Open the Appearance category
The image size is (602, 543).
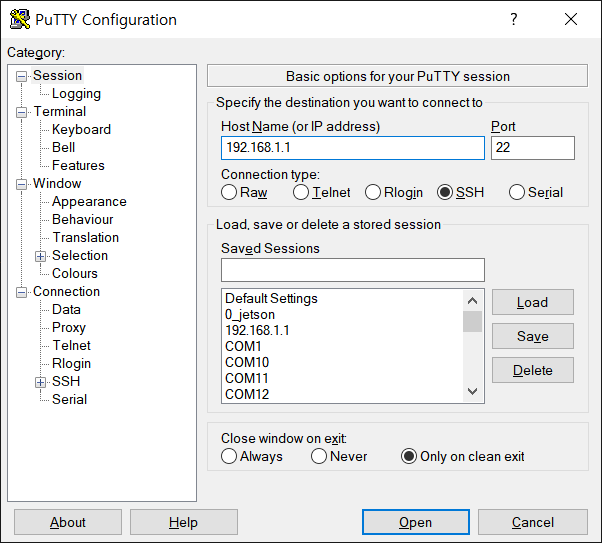click(89, 202)
